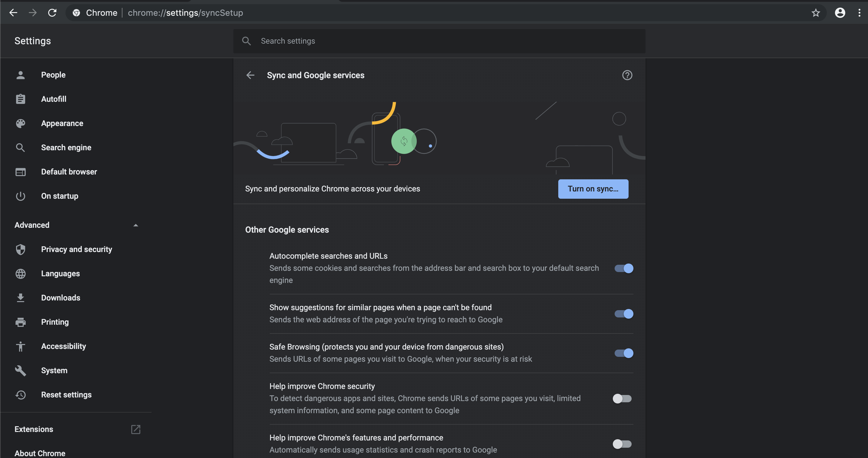868x458 pixels.
Task: Select Search engine in sidebar
Action: (x=66, y=148)
